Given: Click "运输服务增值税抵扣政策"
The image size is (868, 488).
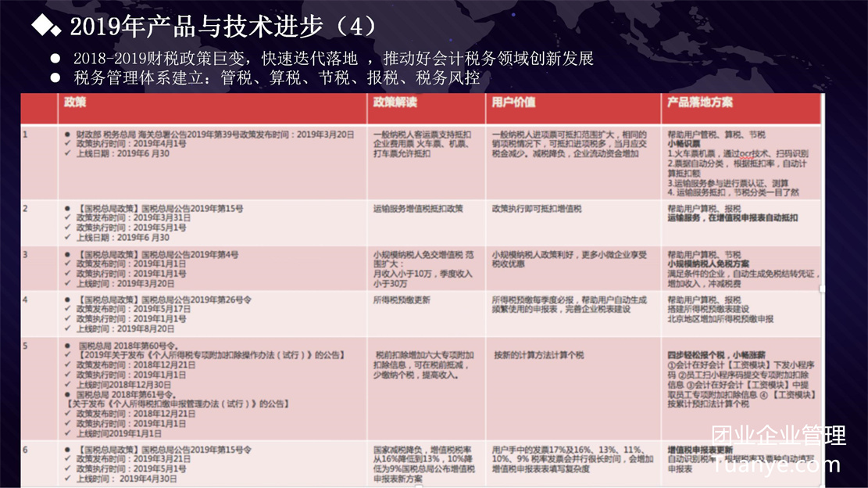Looking at the screenshot, I should click(x=418, y=209).
